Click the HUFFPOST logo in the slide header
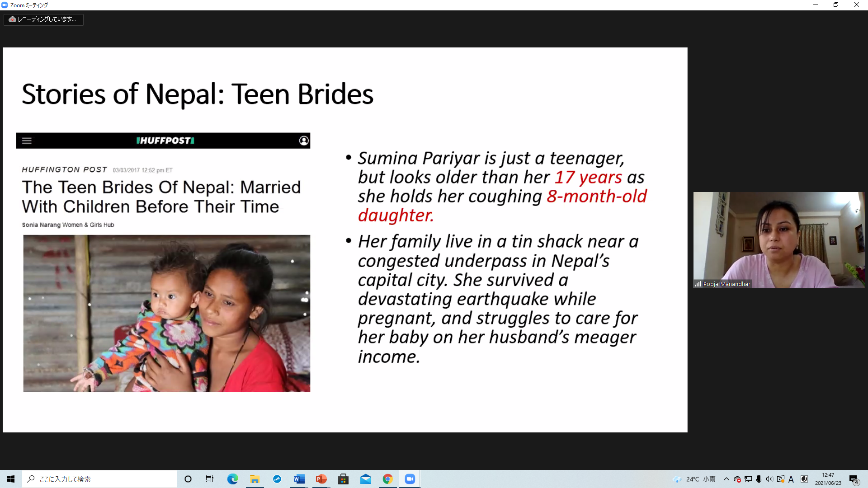The height and width of the screenshot is (488, 868). (165, 141)
